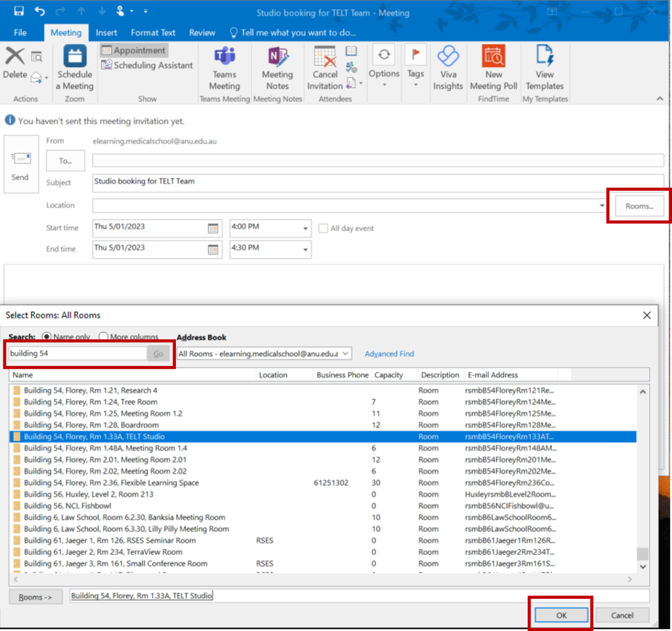The height and width of the screenshot is (631, 672).
Task: Select the More columns radio button
Action: 104,337
